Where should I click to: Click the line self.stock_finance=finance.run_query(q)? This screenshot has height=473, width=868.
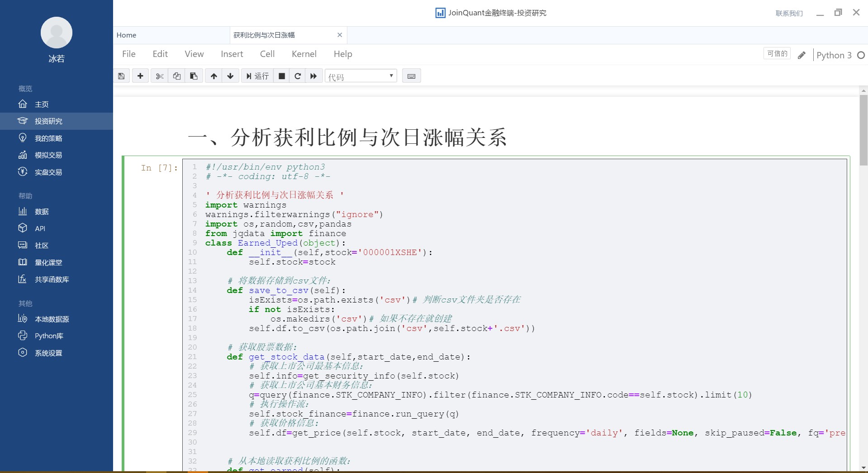click(x=354, y=414)
